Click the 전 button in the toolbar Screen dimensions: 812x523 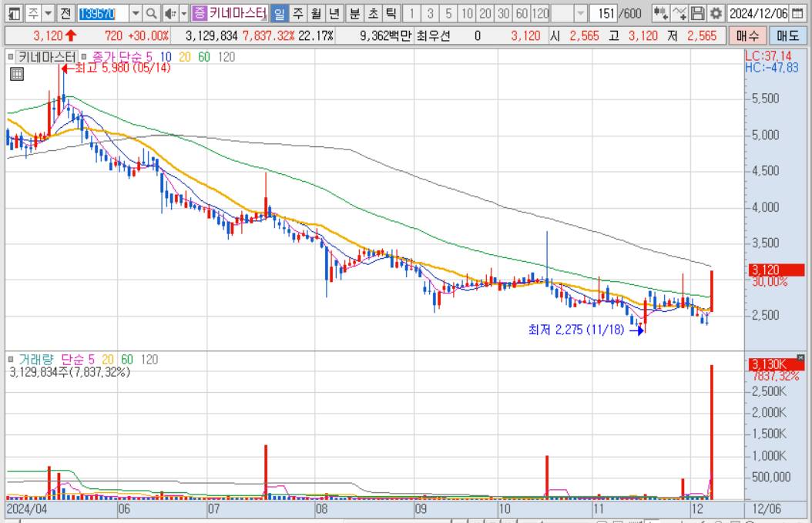[x=65, y=13]
